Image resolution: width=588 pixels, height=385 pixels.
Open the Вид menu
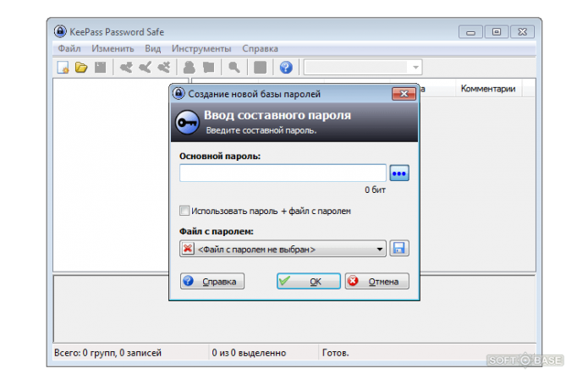pos(153,49)
